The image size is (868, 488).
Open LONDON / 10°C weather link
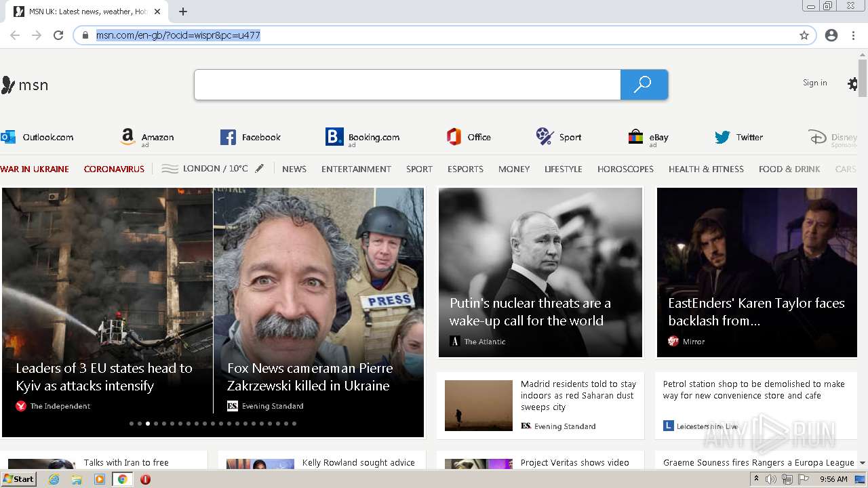(x=215, y=168)
